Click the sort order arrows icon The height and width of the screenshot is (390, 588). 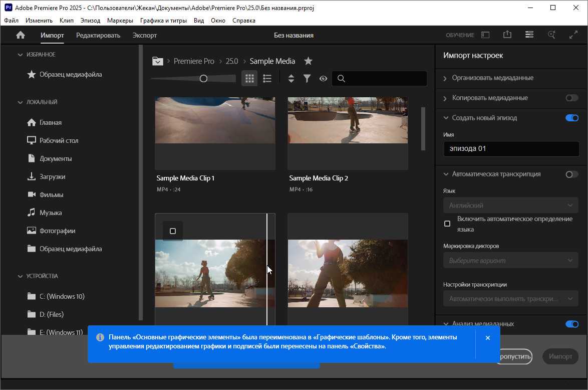click(291, 78)
